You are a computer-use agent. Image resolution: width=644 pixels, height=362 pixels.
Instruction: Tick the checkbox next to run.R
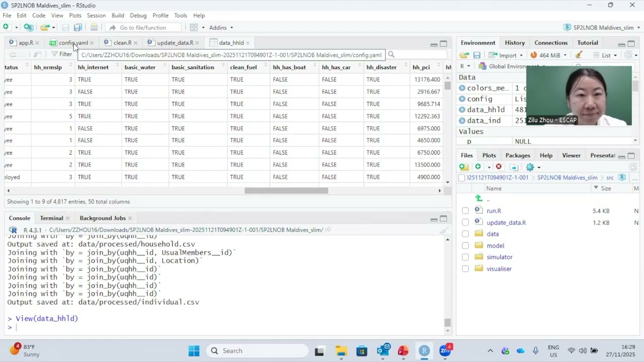[x=465, y=211]
